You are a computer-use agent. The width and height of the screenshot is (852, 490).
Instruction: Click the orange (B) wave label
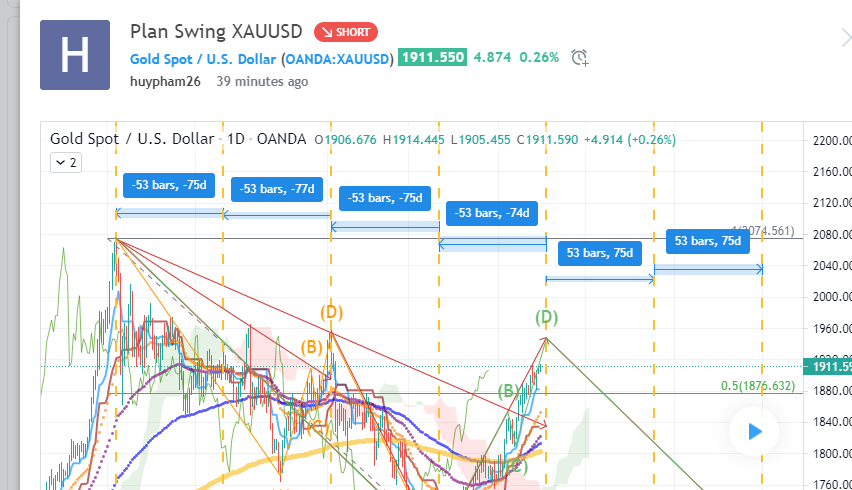tap(312, 348)
